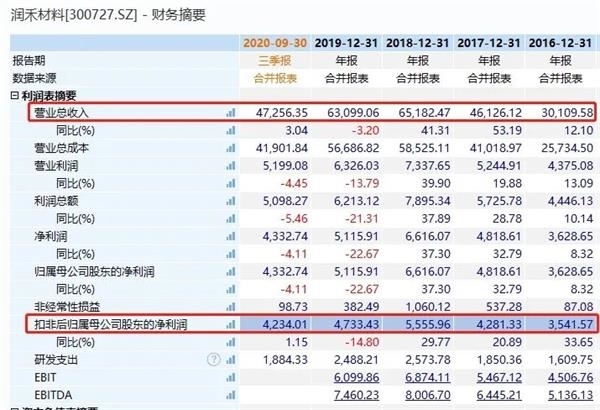
Task: Click highlighted net profit value 4,234.01
Action: [x=285, y=325]
